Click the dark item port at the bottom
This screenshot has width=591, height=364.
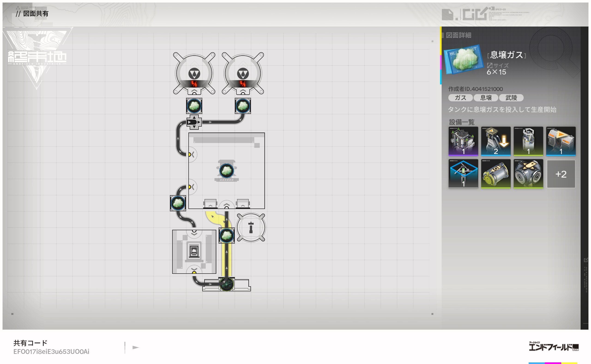226,285
